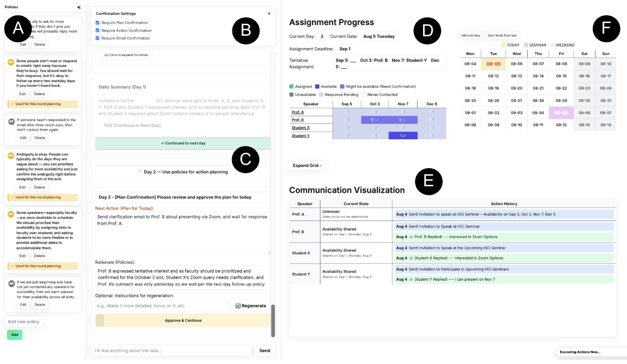Viewport: 627px width, 364px height.
Task: Click to expand full email
Action: point(126,55)
